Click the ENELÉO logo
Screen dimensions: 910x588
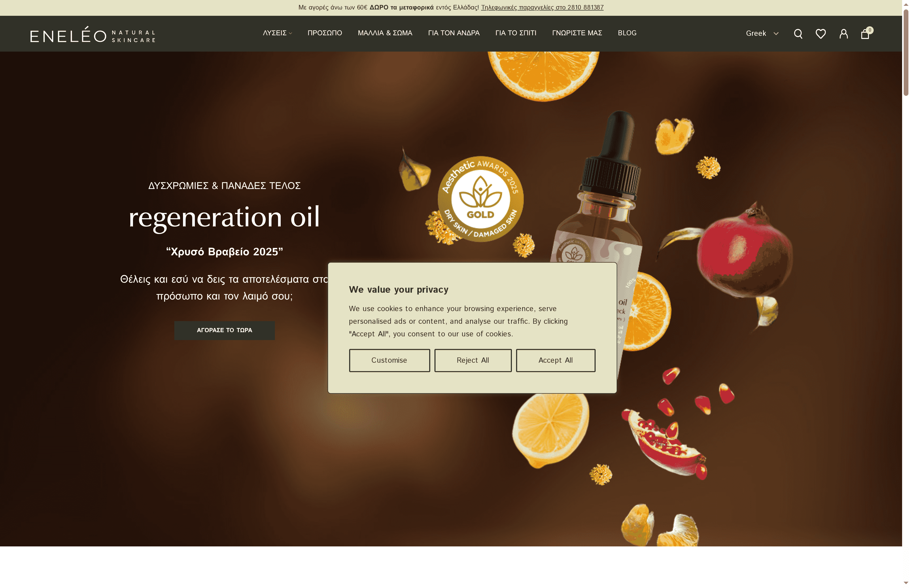point(93,35)
